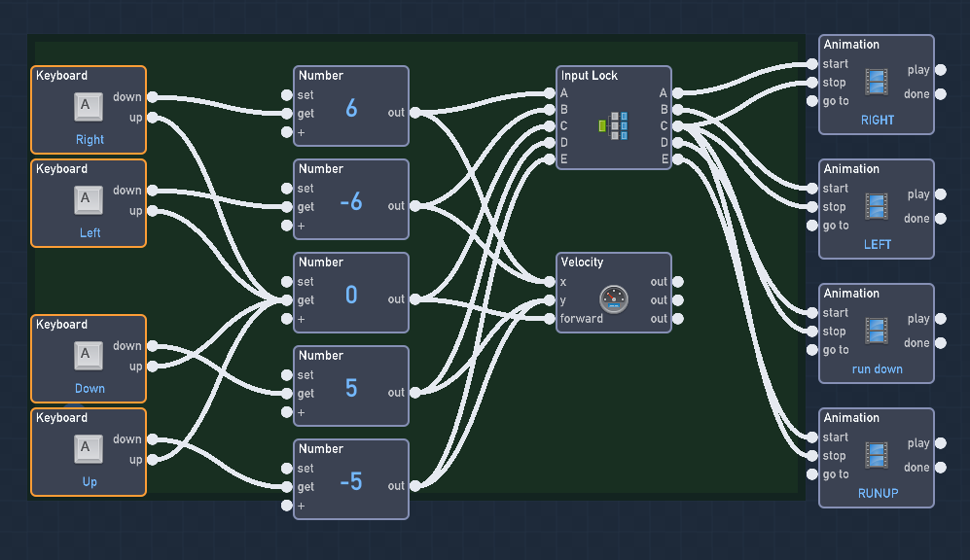Click the go to port of the RIGHT Animation node
Screen dimensions: 970x560
point(812,101)
